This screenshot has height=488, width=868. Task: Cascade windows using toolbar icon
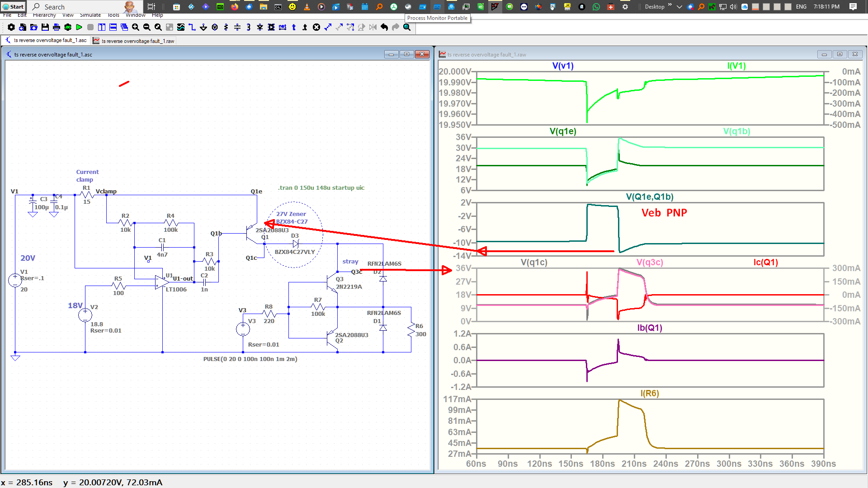click(124, 27)
